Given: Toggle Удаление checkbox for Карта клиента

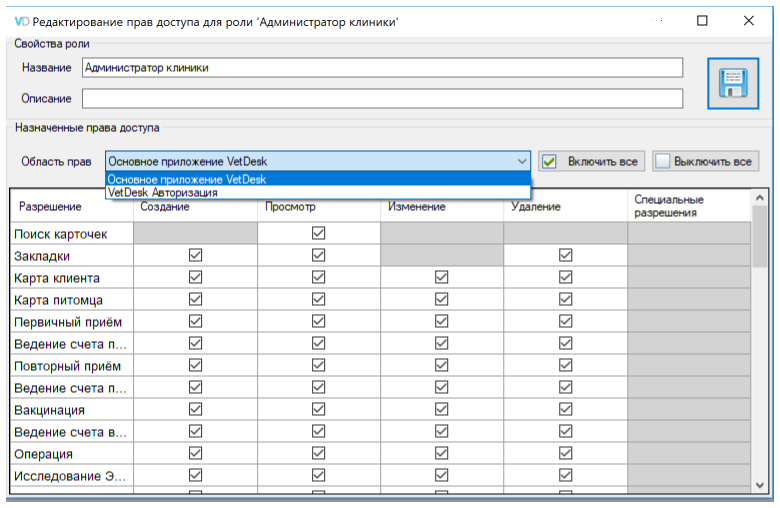Looking at the screenshot, I should (565, 277).
